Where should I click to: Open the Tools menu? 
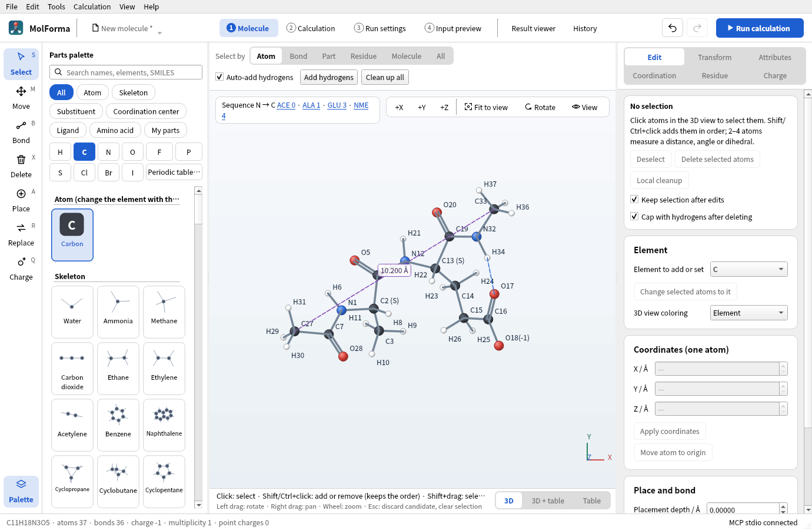pos(56,6)
